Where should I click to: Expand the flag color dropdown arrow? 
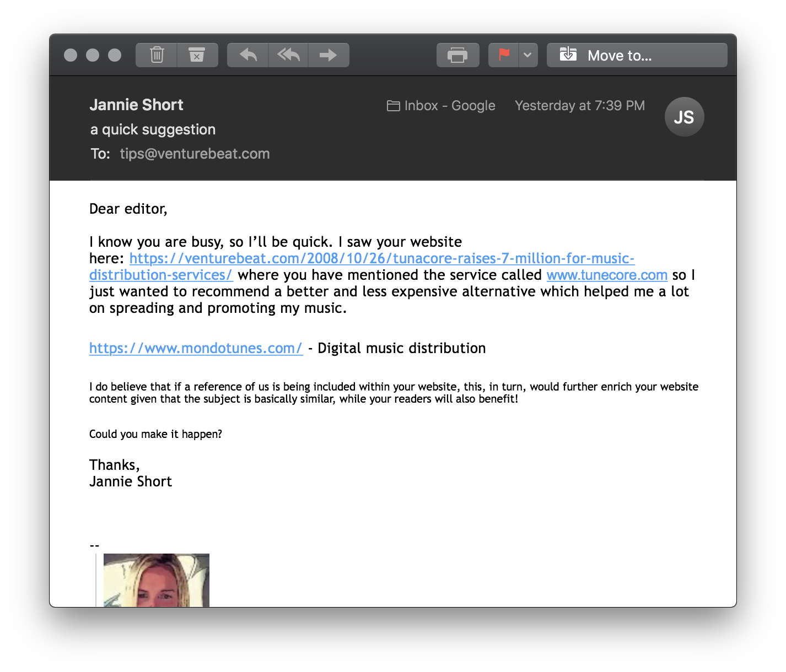point(528,55)
